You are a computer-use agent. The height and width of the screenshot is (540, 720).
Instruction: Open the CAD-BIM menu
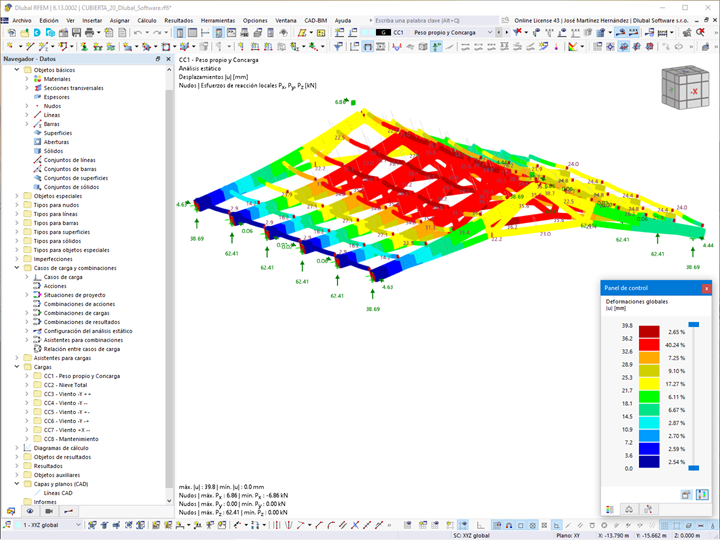[315, 21]
